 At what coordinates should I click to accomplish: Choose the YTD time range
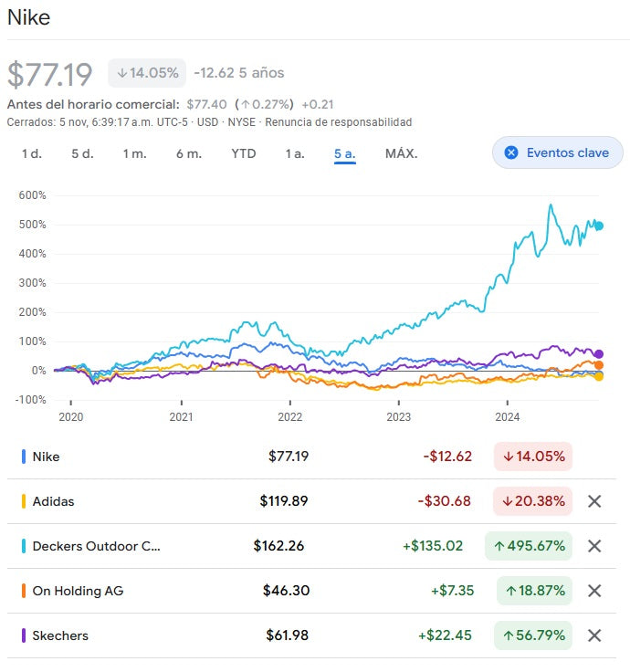tap(244, 153)
